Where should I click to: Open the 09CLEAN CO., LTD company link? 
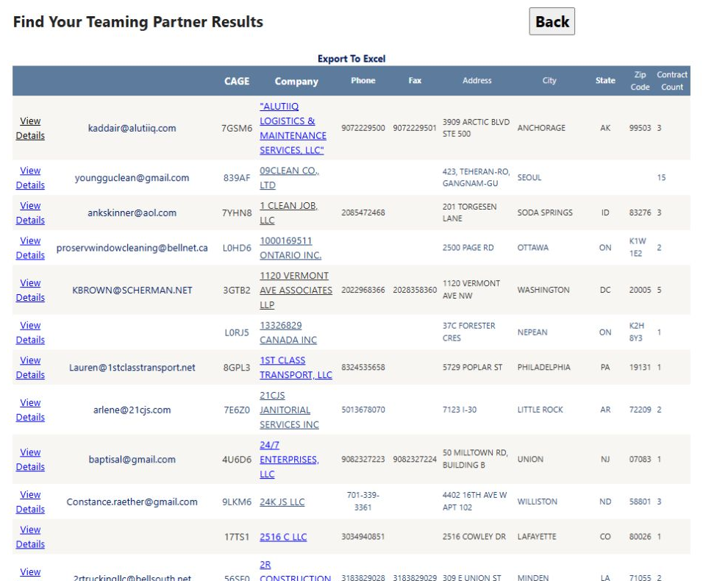click(x=289, y=177)
